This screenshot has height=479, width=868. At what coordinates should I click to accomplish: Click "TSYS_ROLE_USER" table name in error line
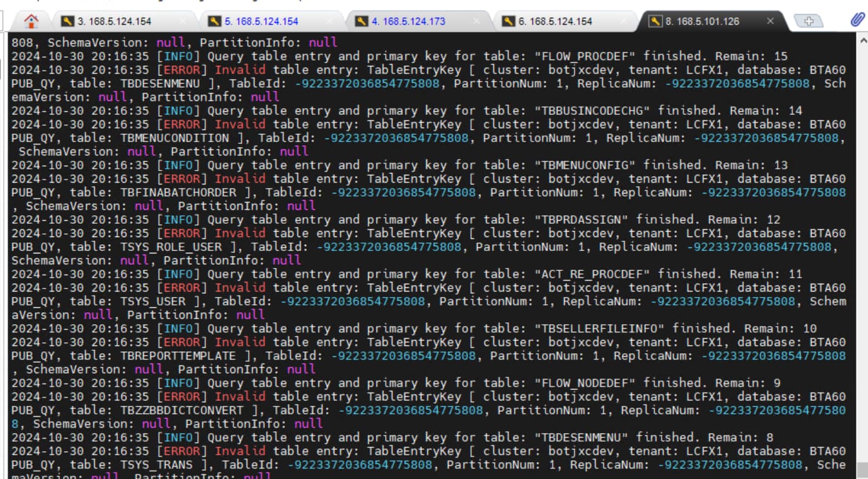tap(171, 247)
